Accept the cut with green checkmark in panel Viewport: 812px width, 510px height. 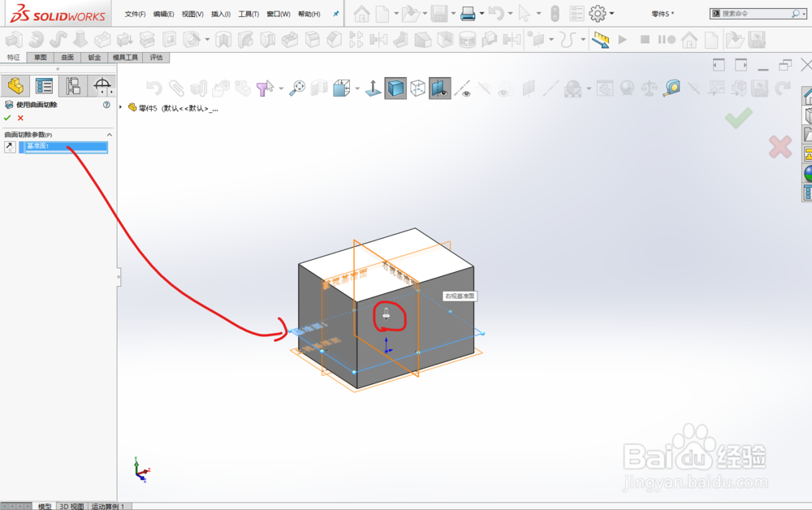pos(7,118)
